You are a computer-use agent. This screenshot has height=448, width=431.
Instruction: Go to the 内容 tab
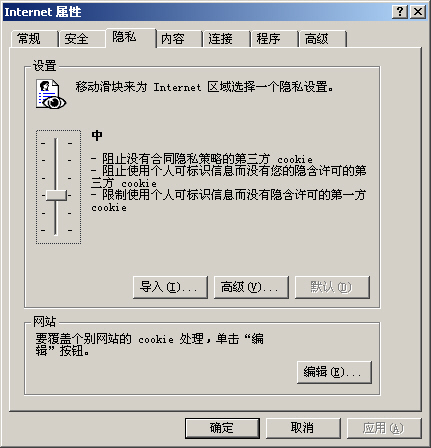(179, 39)
